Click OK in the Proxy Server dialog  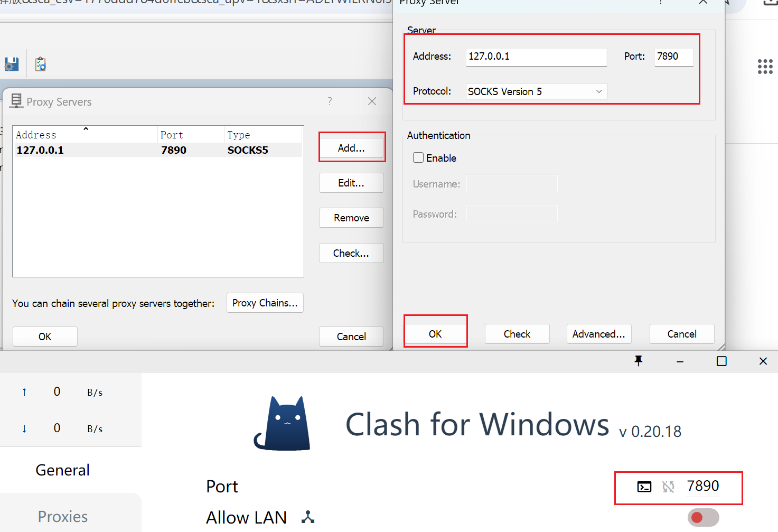[435, 334]
